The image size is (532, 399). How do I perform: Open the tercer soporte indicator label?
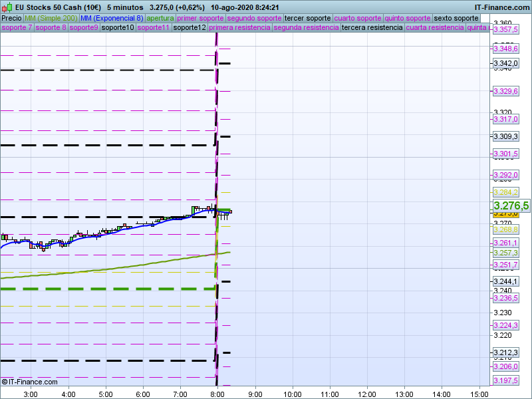tap(307, 18)
